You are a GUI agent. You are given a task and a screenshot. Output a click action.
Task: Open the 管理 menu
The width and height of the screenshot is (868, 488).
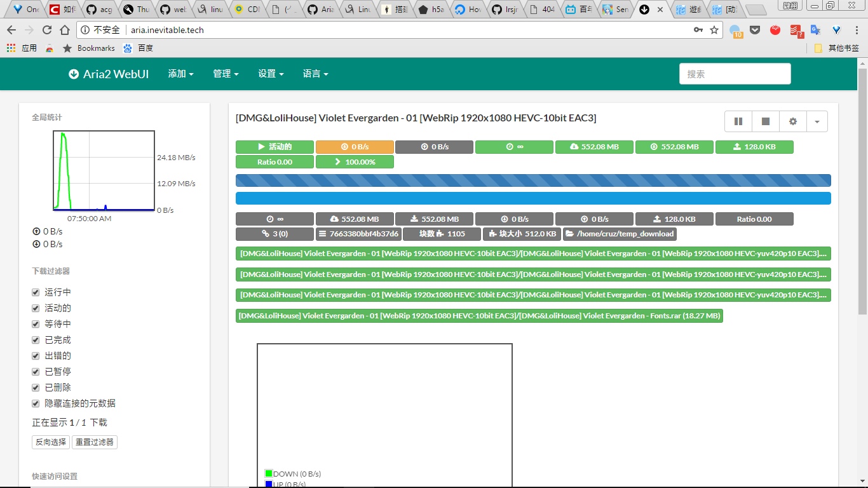(226, 74)
